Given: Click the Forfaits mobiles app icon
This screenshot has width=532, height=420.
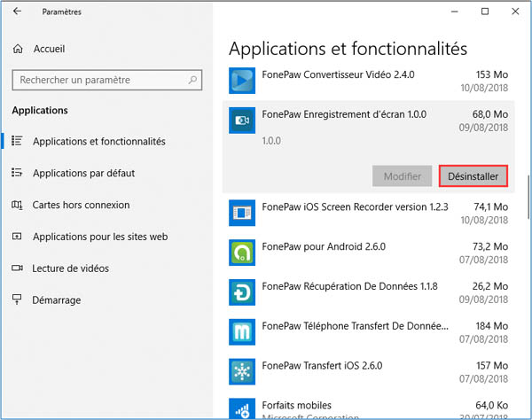Looking at the screenshot, I should (x=242, y=408).
